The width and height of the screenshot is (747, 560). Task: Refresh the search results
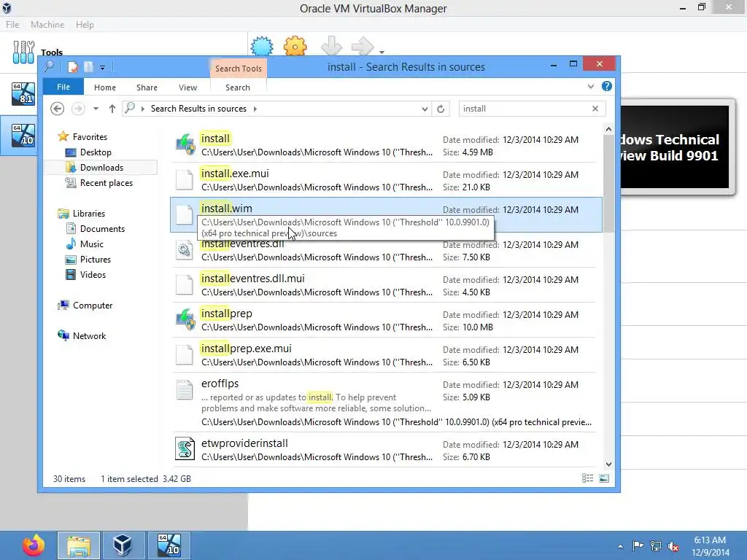[x=441, y=109]
